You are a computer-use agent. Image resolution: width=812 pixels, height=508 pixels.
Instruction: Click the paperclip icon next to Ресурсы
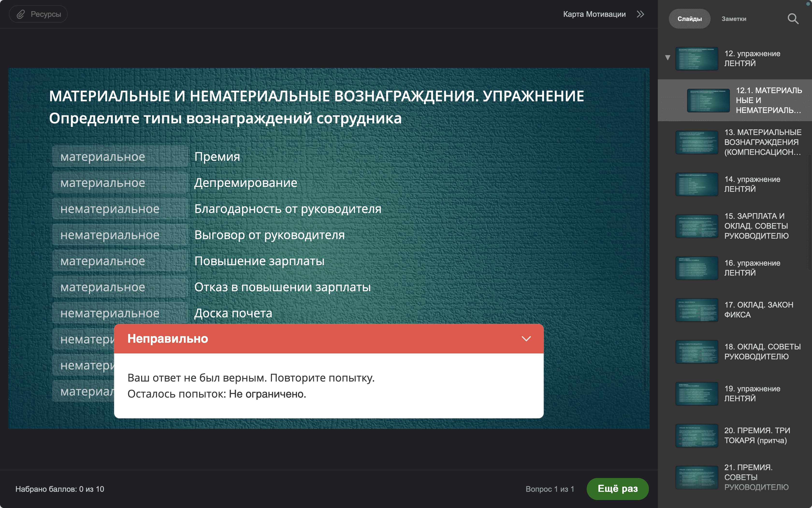(x=21, y=14)
